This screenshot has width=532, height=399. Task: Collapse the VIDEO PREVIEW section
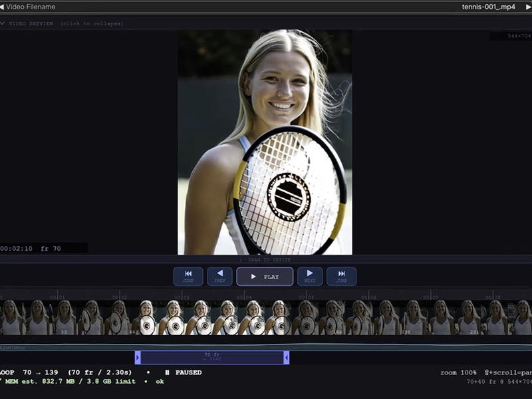61,23
